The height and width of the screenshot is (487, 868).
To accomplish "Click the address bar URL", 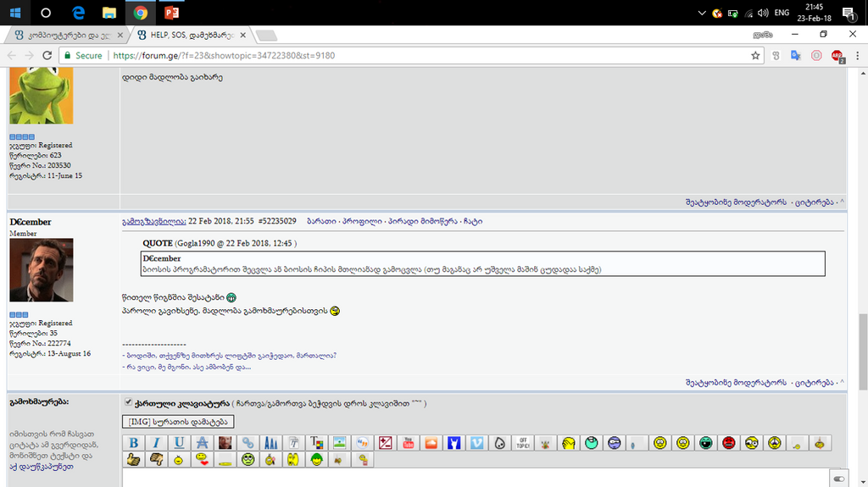I will (x=224, y=55).
